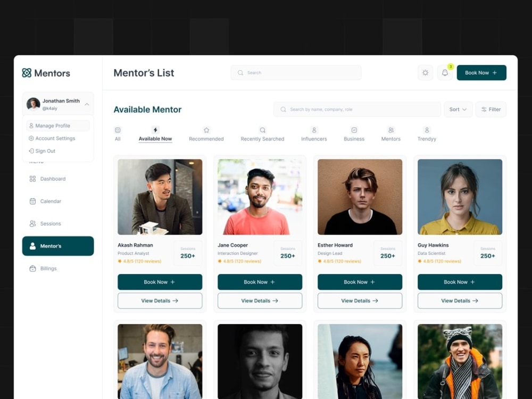Book Now for Jane Cooper
Viewport: 532px width, 399px height.
click(260, 282)
